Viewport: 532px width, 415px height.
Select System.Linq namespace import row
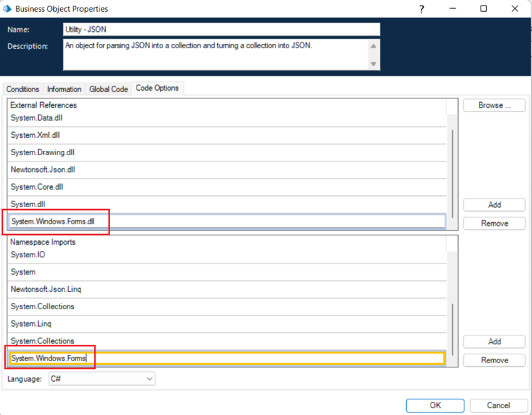click(x=227, y=324)
